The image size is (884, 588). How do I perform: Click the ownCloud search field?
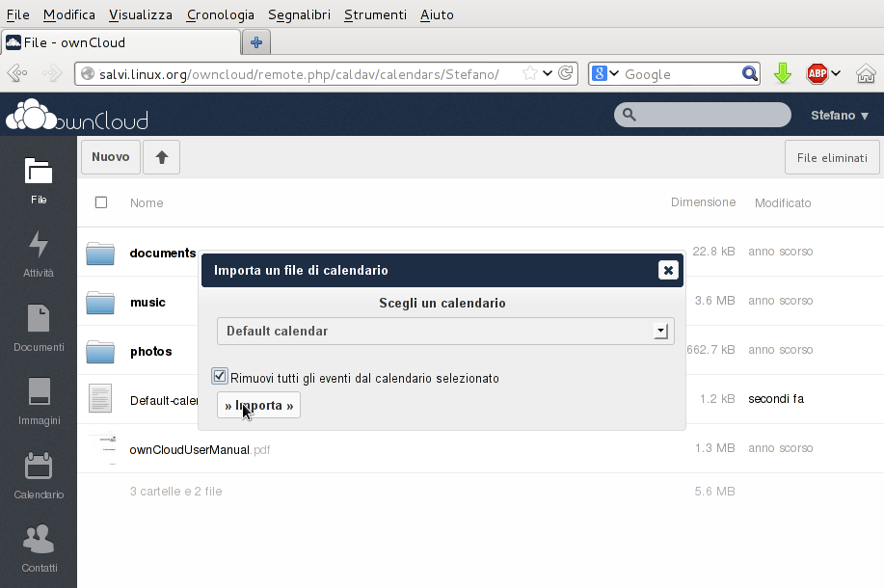pyautogui.click(x=711, y=115)
